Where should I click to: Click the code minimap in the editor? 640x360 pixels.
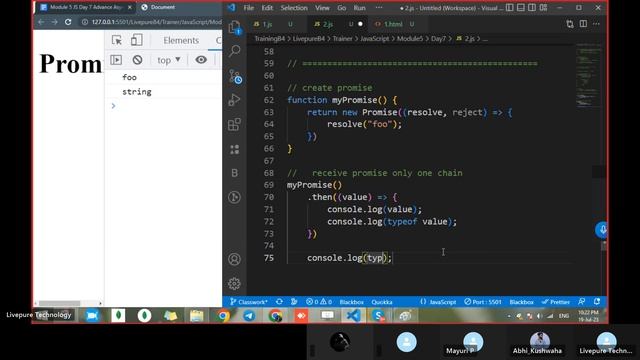(x=588, y=76)
